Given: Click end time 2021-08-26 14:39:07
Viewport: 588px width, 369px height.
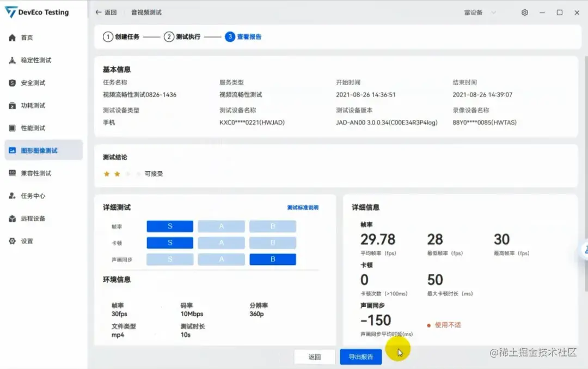Looking at the screenshot, I should (x=482, y=95).
